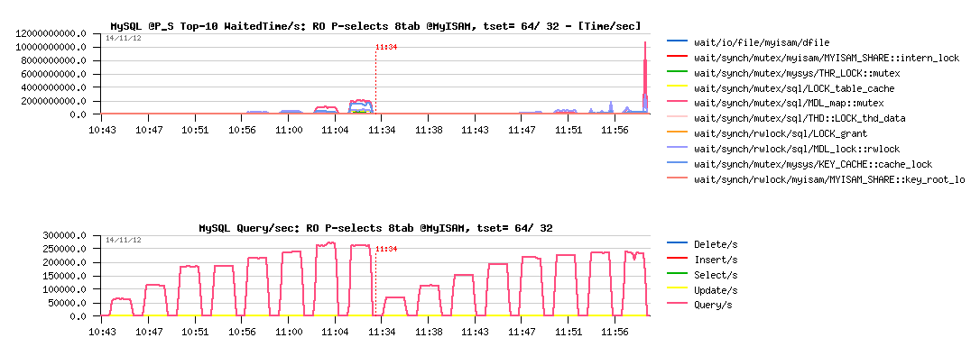Click the MYISAM_SHARE::intern_lock legend label
The image size is (980, 347).
click(827, 58)
